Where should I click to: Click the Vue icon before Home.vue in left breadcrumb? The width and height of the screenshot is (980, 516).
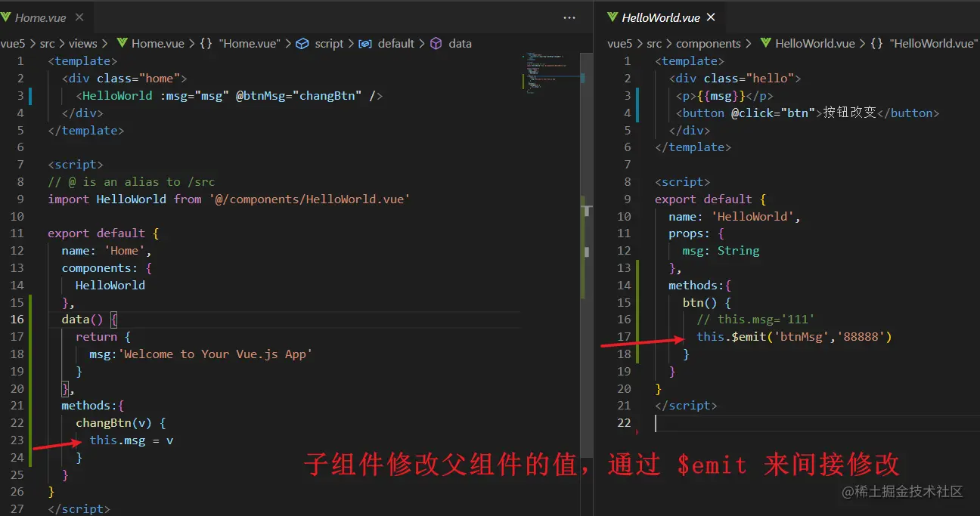(122, 44)
